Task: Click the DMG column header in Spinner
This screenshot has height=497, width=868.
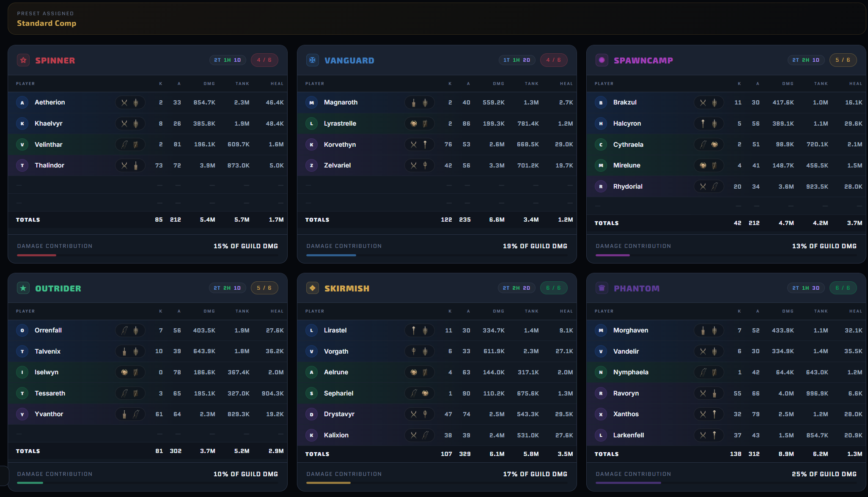Action: point(209,84)
